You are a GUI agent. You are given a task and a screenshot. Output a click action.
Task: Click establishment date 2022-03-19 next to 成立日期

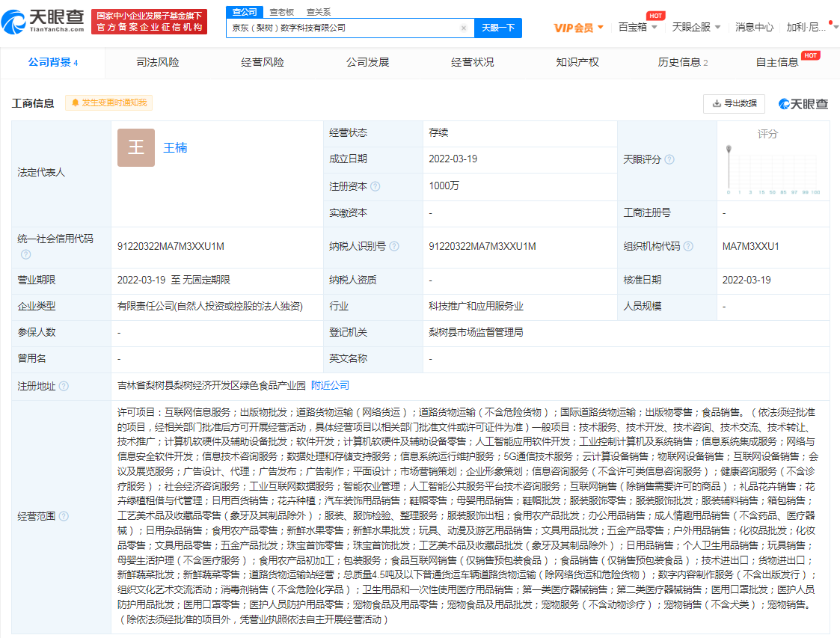(453, 159)
